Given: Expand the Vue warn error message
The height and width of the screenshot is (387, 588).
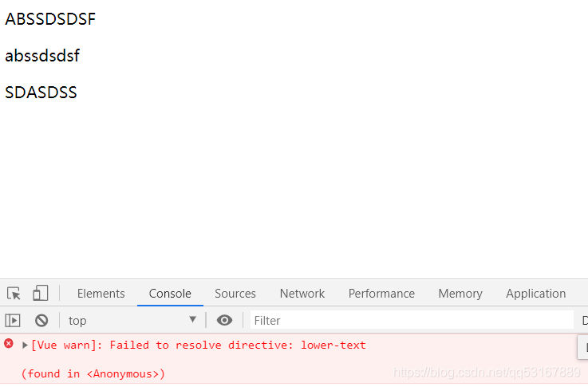Looking at the screenshot, I should coord(25,345).
